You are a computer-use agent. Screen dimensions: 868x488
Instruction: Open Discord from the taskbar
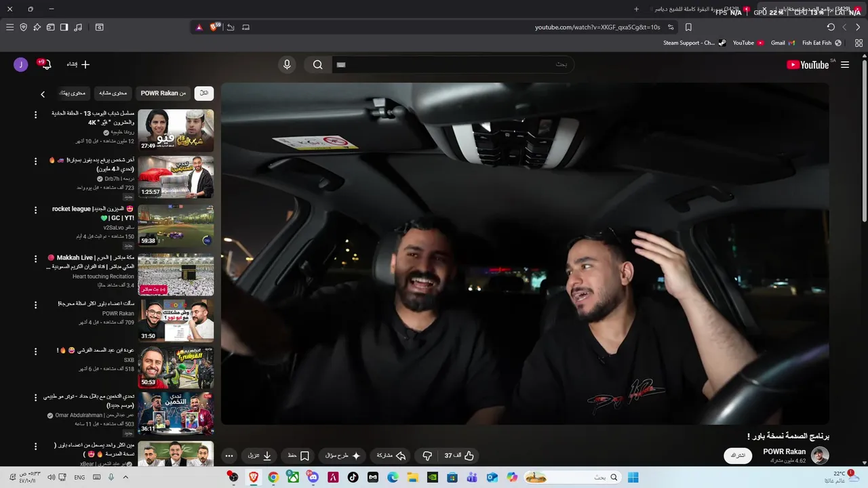[313, 477]
